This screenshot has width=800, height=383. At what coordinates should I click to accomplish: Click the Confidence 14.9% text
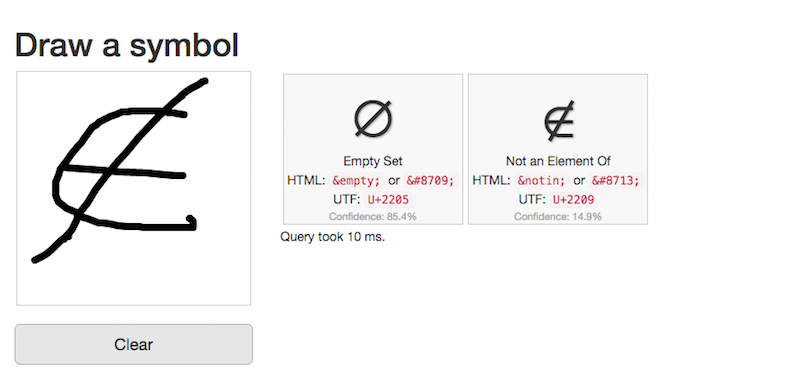click(x=558, y=217)
